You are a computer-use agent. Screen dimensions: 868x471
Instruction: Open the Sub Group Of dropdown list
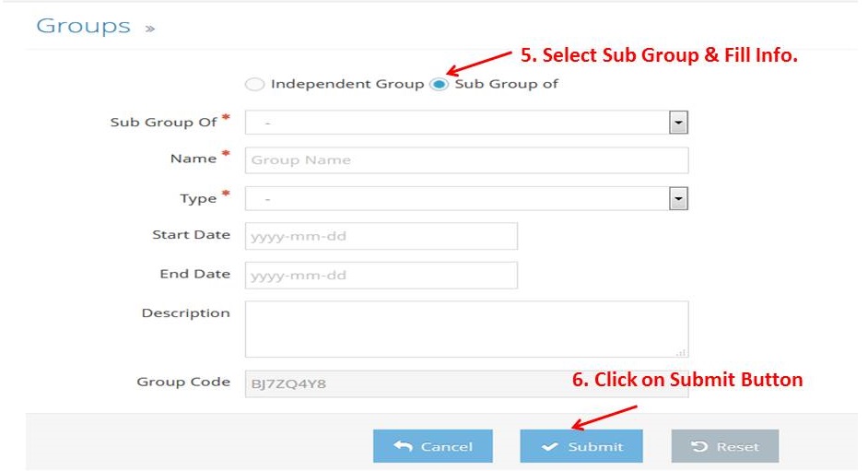(x=466, y=123)
